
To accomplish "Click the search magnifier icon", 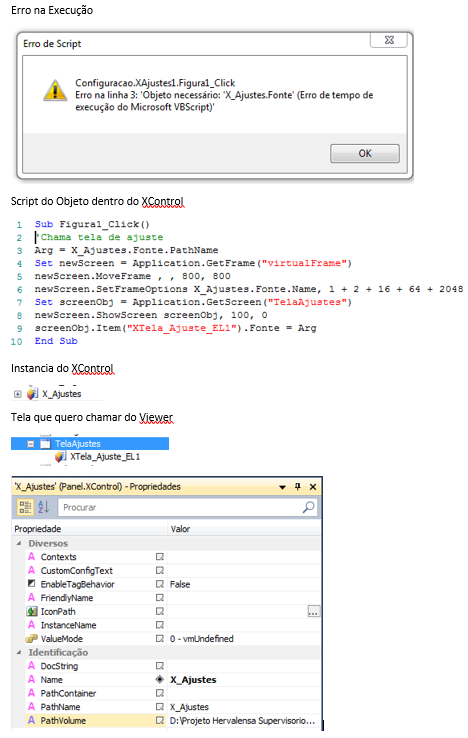I will 308,507.
